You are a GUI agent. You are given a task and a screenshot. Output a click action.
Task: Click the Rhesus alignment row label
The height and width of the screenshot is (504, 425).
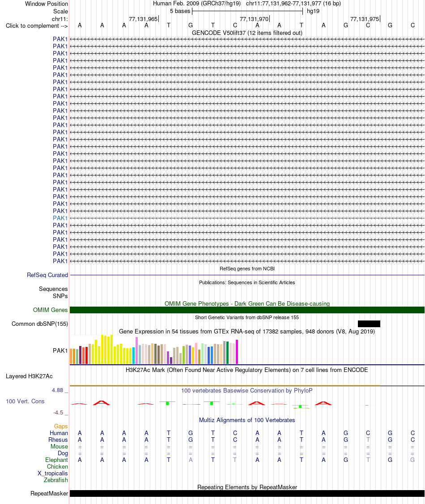(x=58, y=440)
